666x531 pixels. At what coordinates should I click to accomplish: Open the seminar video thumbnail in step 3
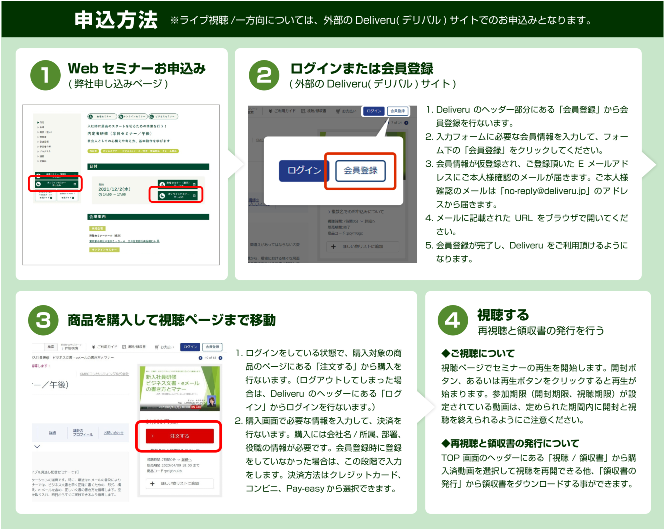click(180, 387)
